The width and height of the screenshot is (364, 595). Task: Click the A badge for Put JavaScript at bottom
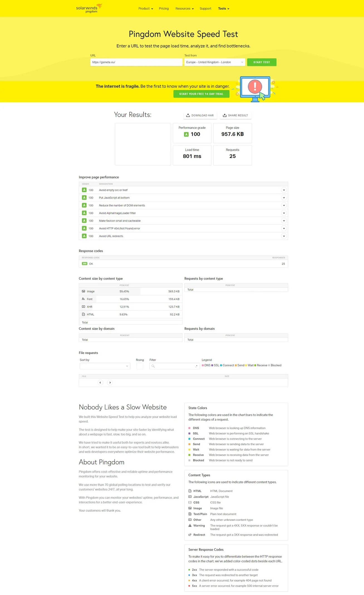pyautogui.click(x=84, y=198)
